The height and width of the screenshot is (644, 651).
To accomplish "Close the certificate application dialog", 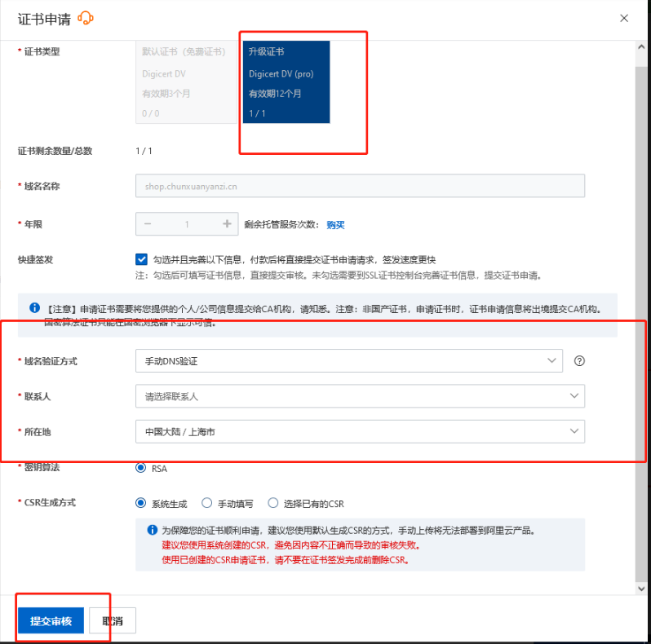I will (x=624, y=18).
